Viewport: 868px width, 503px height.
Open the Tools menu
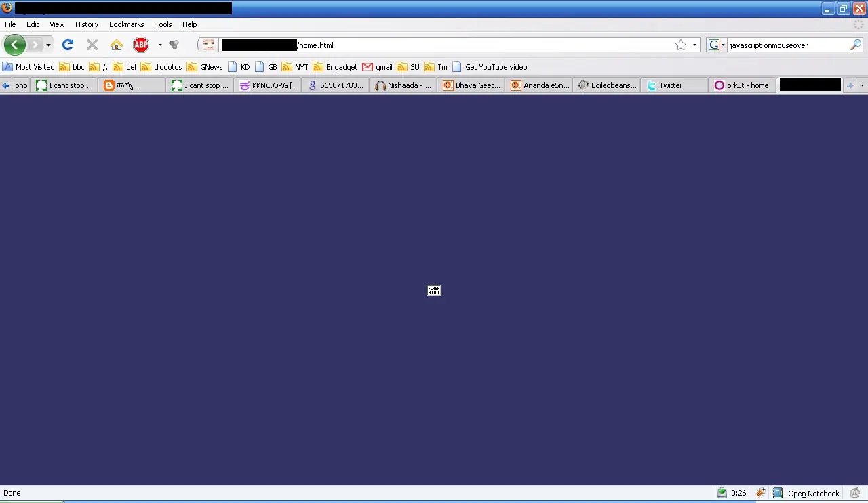163,24
